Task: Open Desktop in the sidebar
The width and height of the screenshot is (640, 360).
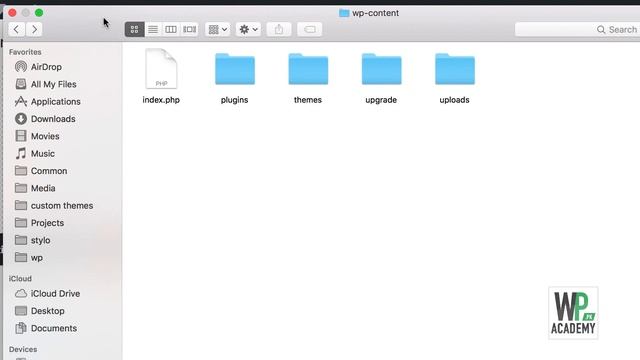Action: 40,311
